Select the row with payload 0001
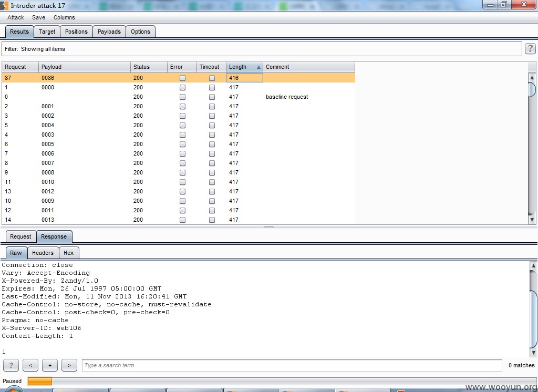The height and width of the screenshot is (392, 538). 179,107
